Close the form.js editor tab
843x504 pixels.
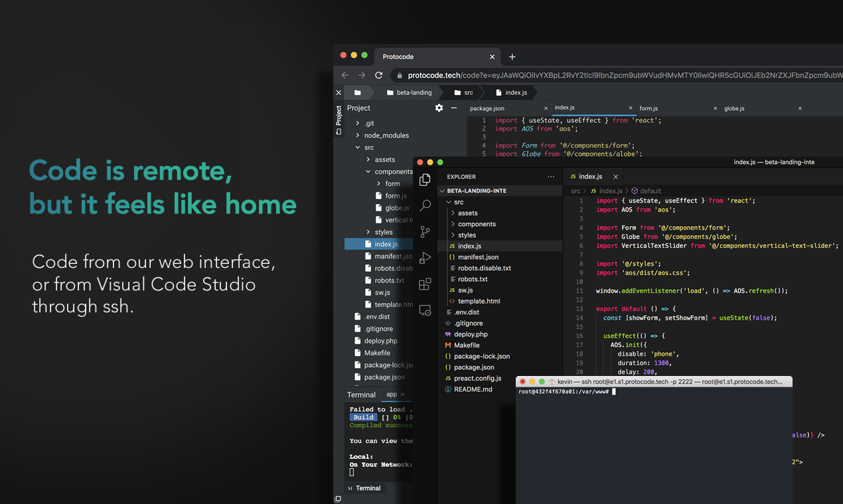716,108
